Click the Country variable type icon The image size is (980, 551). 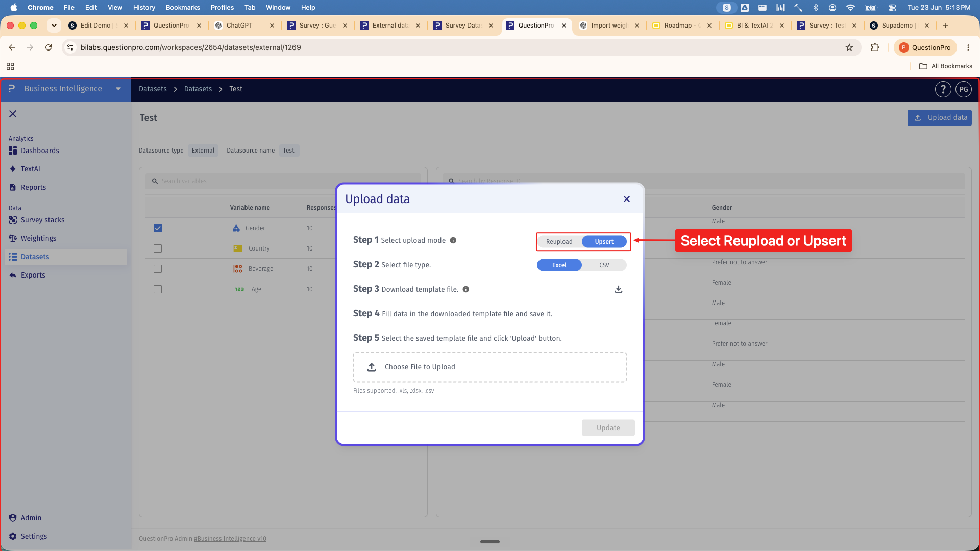(x=238, y=248)
